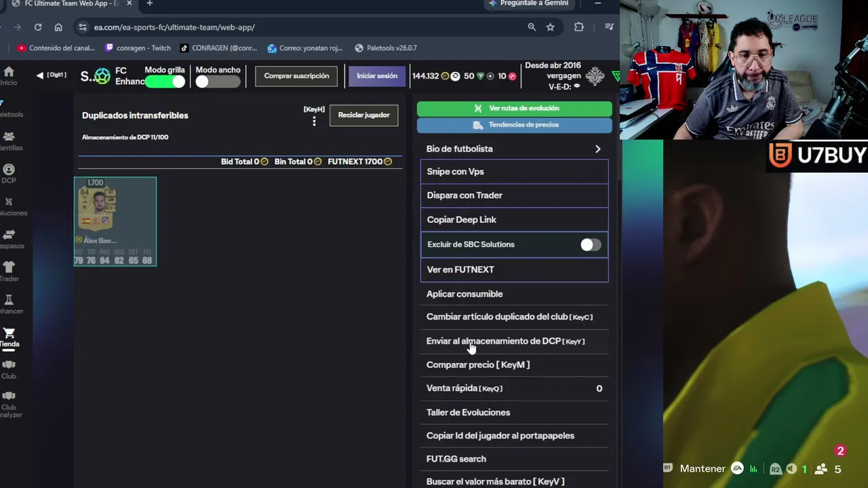
Task: Click the Comprar suscripción button
Action: click(x=296, y=76)
